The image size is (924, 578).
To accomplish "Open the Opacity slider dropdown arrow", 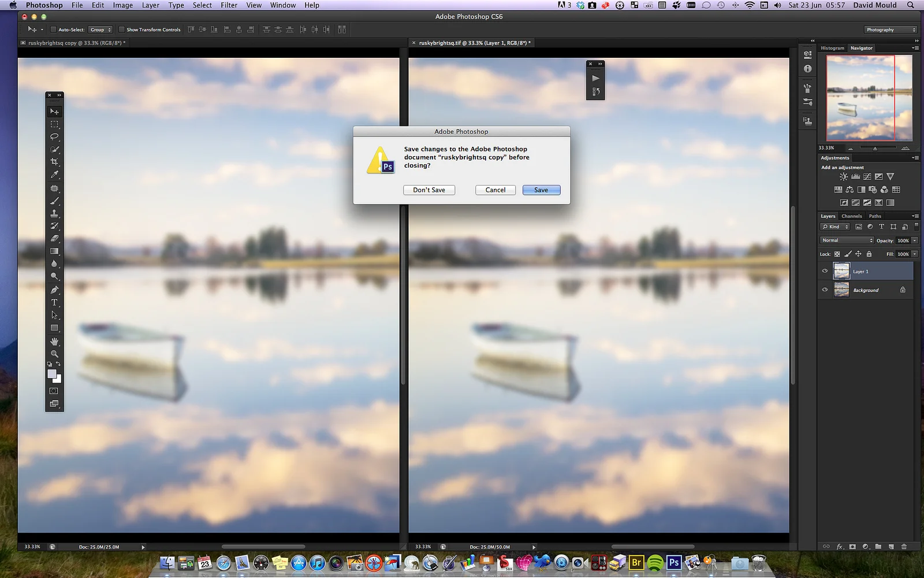I will (915, 240).
